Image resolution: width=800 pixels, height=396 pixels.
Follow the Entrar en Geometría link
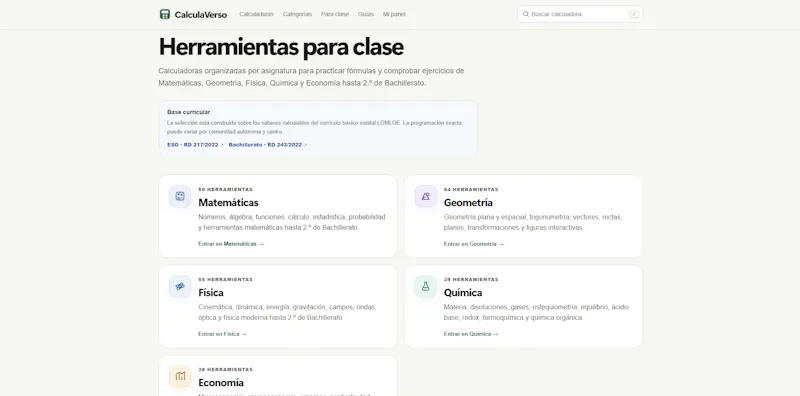point(473,244)
